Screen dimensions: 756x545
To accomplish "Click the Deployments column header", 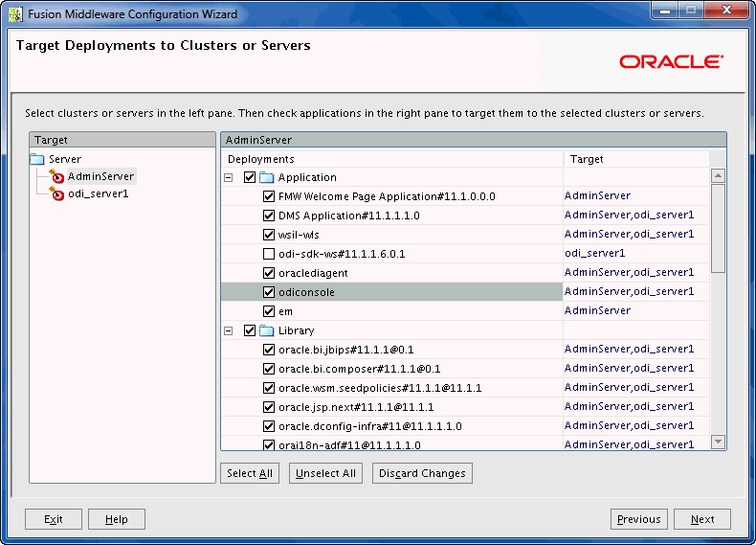I will [392, 159].
